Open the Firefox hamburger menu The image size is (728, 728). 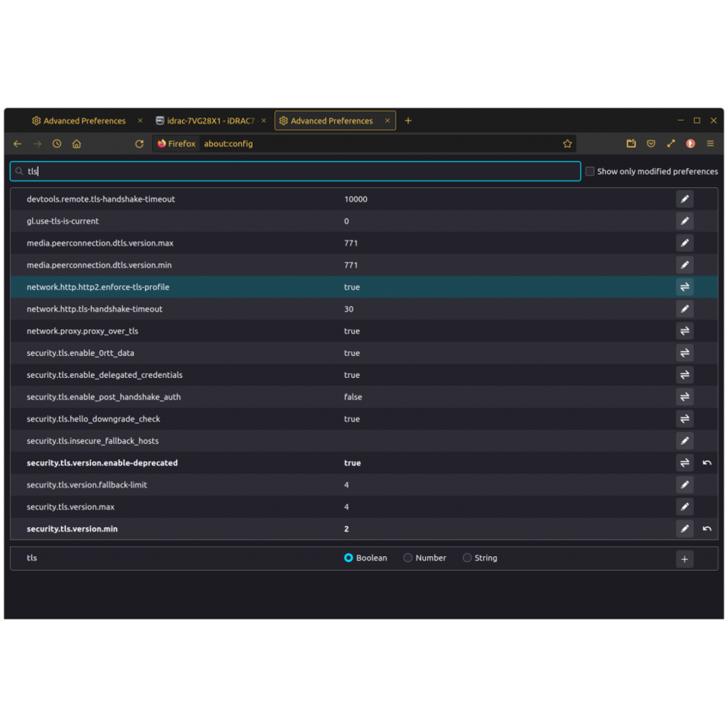711,144
